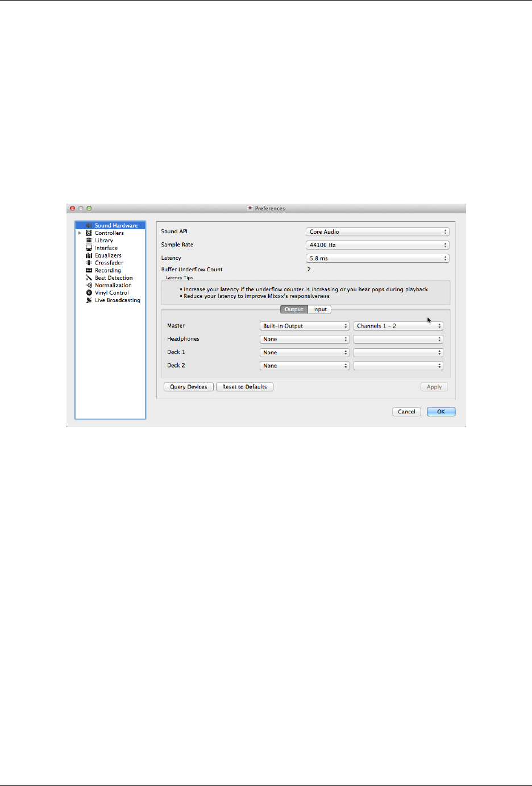The image size is (532, 786).
Task: Select Controllers preferences page
Action: [109, 233]
